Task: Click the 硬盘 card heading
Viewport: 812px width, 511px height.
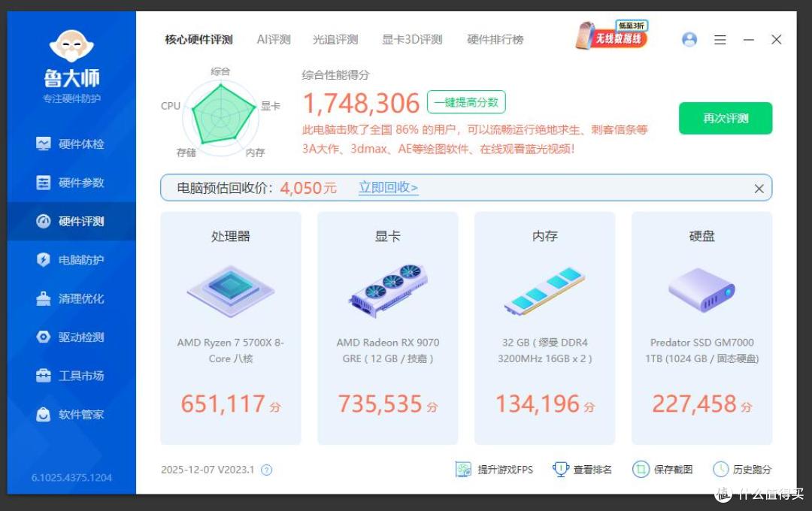Action: click(701, 236)
